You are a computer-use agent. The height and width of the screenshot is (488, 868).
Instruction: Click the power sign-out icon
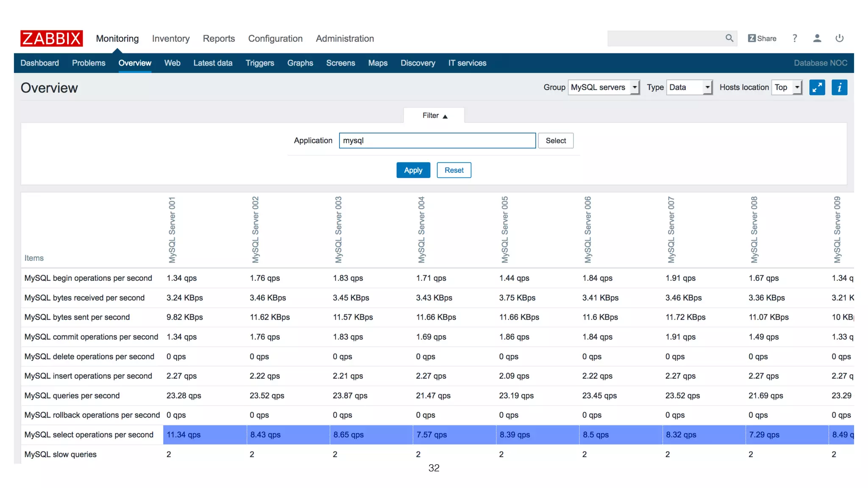(839, 39)
